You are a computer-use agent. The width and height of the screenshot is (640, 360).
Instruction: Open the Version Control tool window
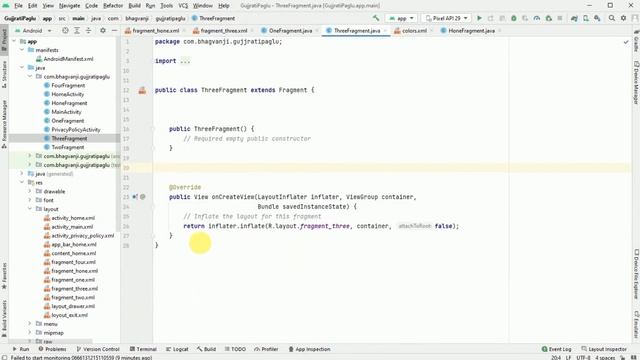pyautogui.click(x=98, y=349)
